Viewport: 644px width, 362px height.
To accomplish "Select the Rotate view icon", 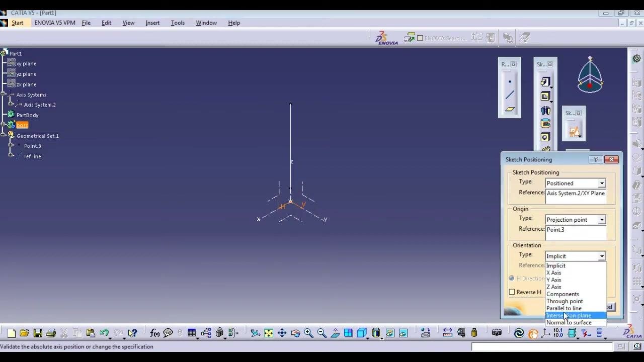I will 295,333.
